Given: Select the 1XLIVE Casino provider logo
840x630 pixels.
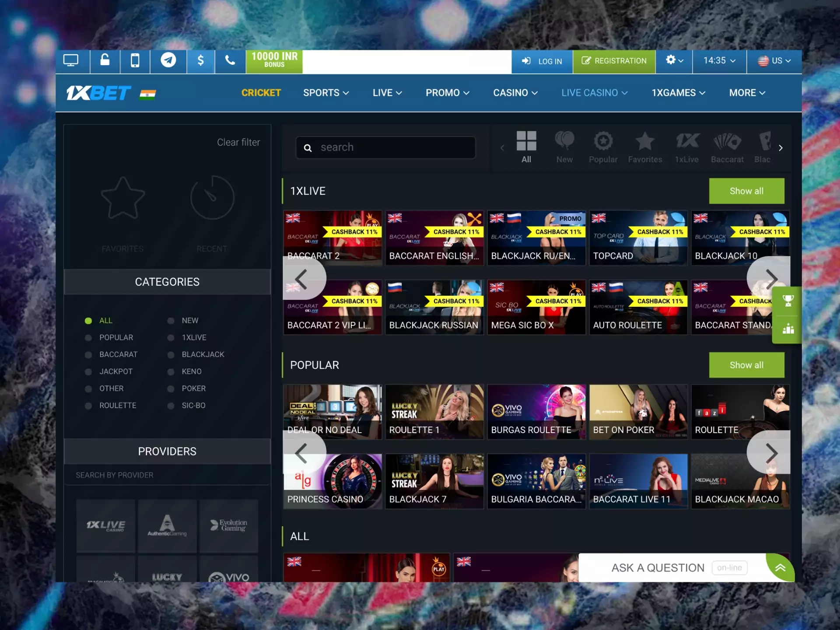Looking at the screenshot, I should click(x=106, y=526).
